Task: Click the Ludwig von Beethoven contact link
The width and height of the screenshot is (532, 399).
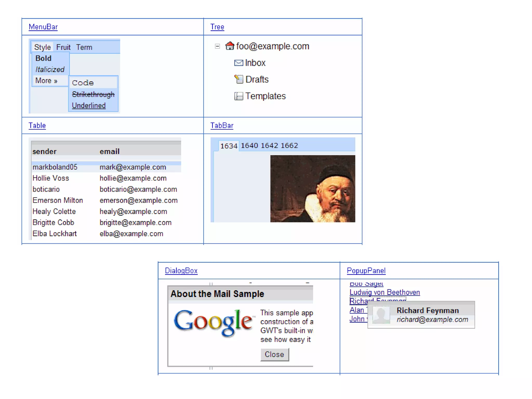Action: [384, 292]
